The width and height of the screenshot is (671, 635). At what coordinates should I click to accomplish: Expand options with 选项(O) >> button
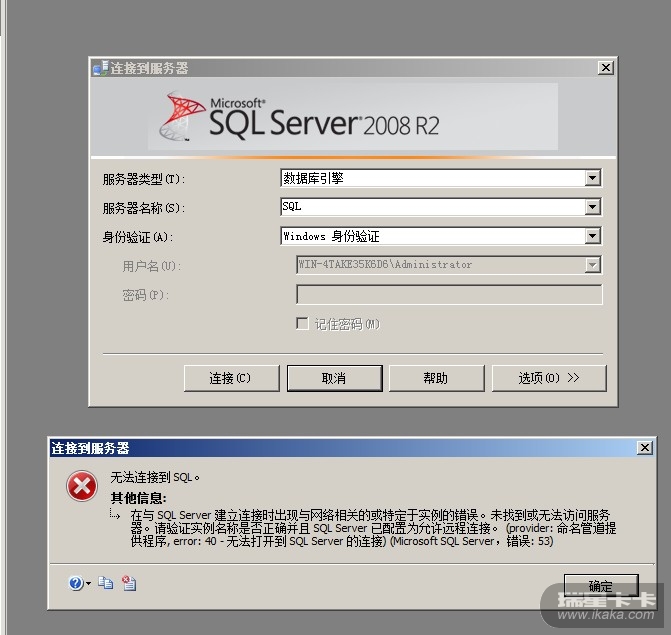click(x=549, y=378)
